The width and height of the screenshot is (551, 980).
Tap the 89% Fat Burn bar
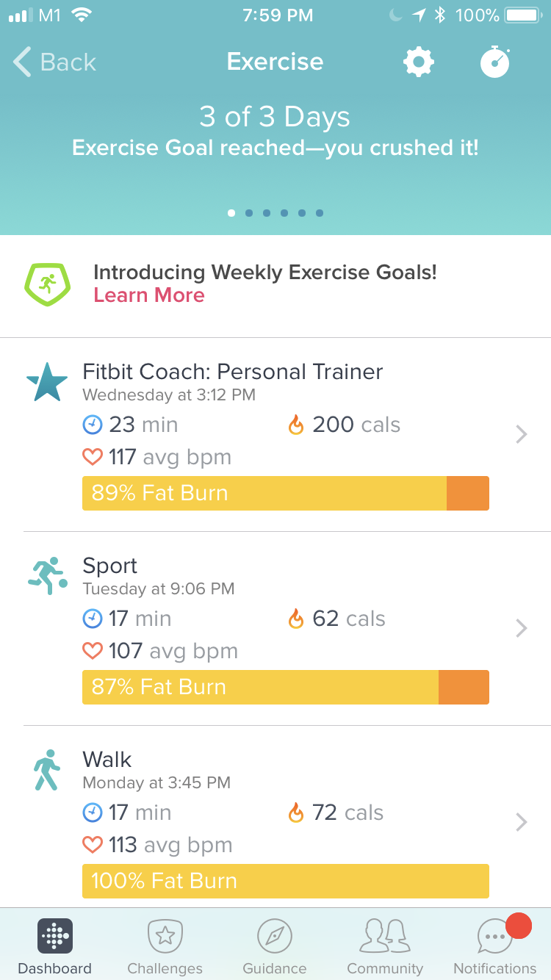(x=286, y=493)
